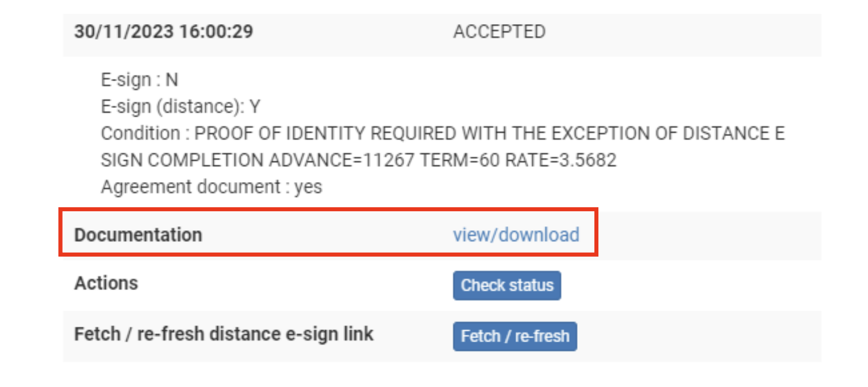
Task: Select the Documentation row label
Action: click(x=138, y=234)
